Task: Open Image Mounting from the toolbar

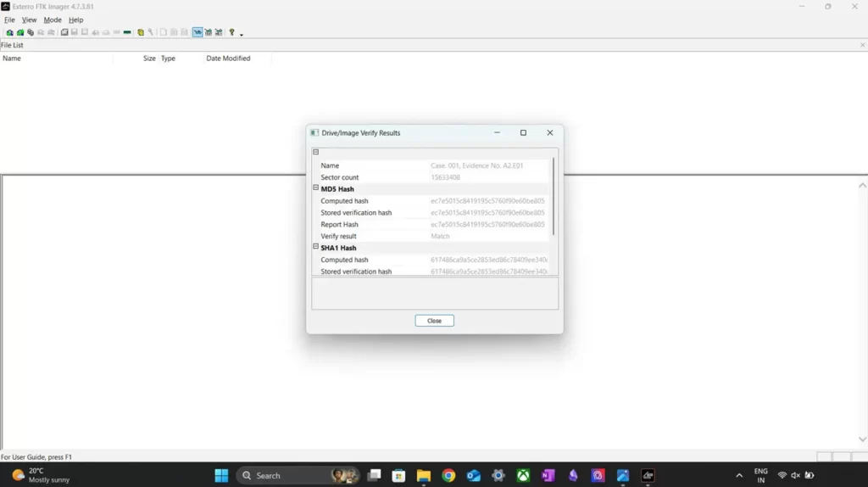Action: (x=31, y=32)
